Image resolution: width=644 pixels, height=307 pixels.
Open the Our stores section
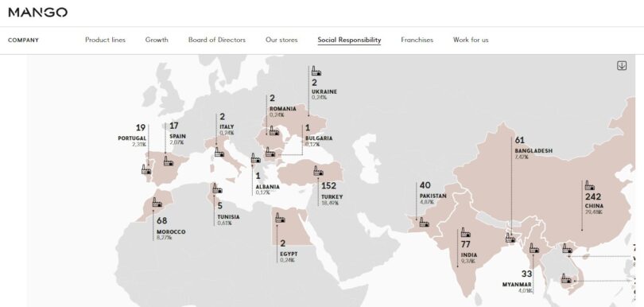(x=281, y=40)
